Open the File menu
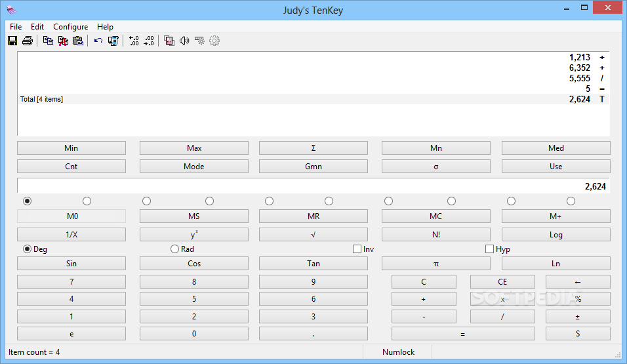 tap(16, 27)
